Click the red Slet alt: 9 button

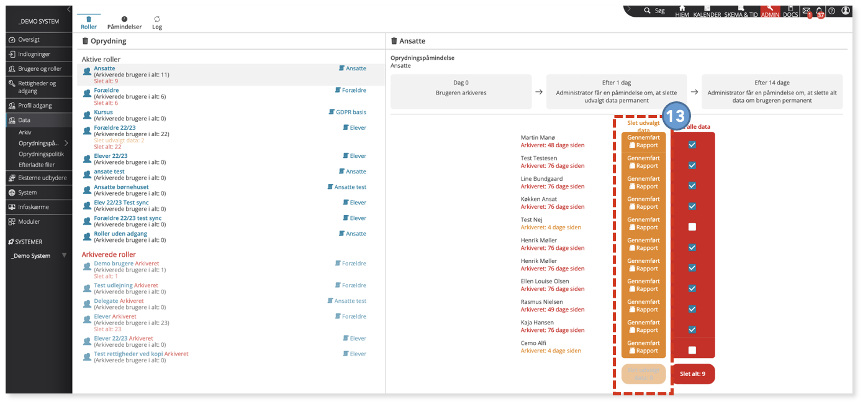[x=692, y=374]
